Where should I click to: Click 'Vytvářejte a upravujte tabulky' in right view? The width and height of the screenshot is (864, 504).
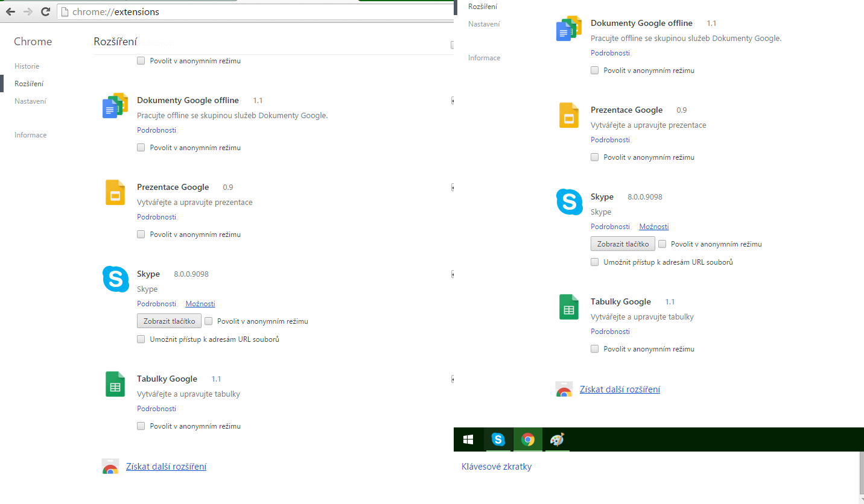[x=642, y=317]
